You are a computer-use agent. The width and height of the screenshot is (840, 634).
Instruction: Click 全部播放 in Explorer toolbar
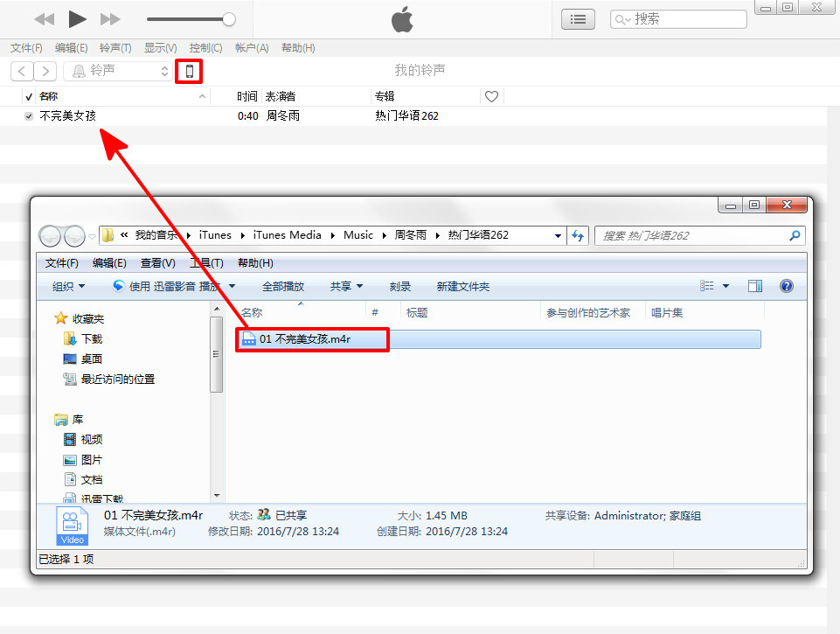click(x=283, y=287)
